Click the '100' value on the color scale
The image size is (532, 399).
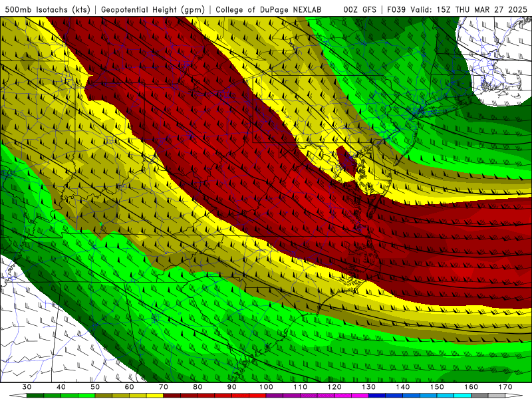pyautogui.click(x=266, y=387)
